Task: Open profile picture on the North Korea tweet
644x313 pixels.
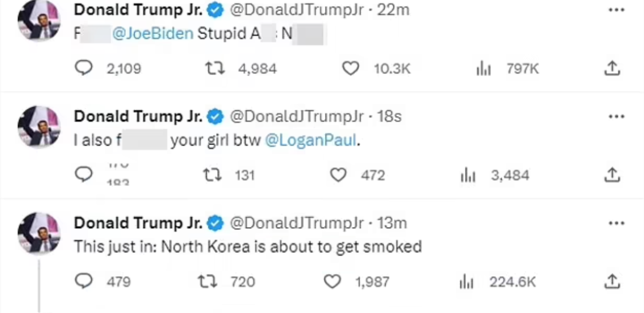Action: pyautogui.click(x=39, y=233)
